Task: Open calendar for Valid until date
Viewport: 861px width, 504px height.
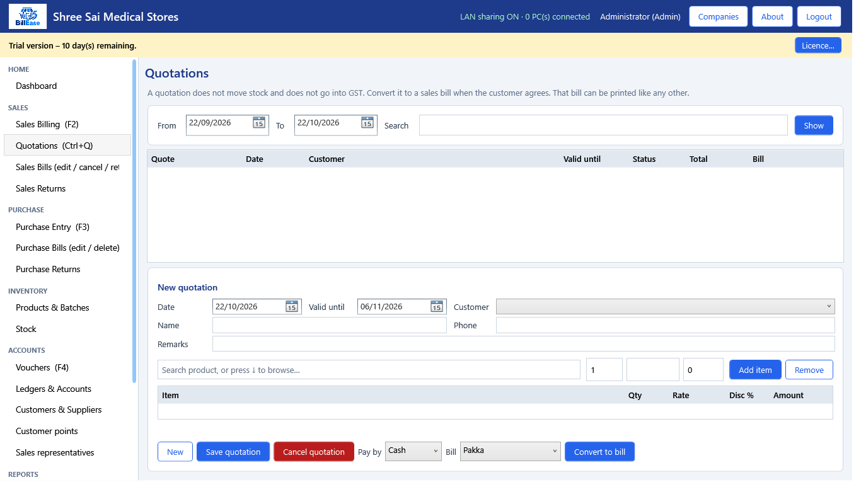Action: coord(437,307)
